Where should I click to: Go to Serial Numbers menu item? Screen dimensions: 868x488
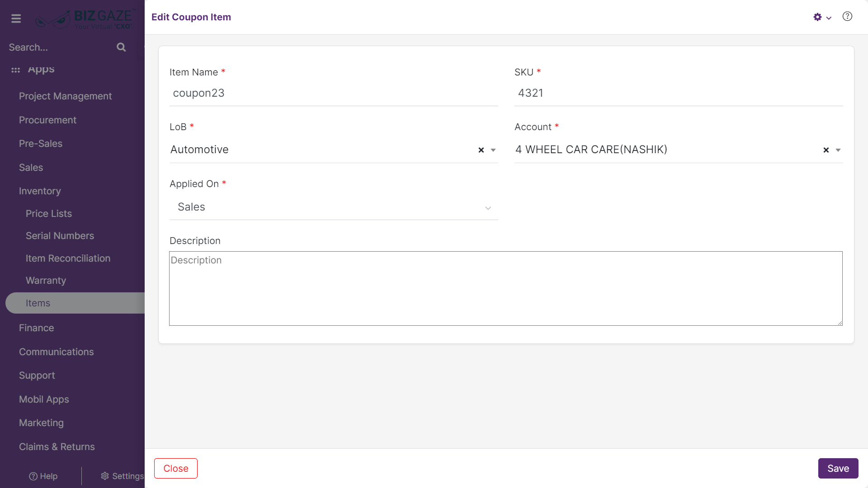click(x=60, y=236)
